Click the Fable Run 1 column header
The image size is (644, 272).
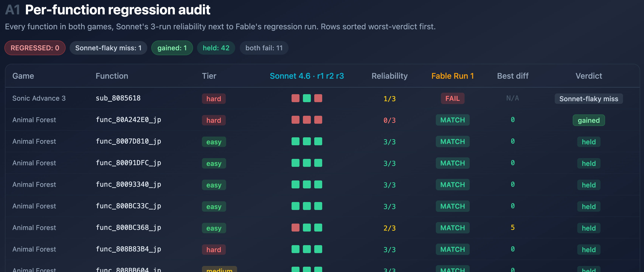[452, 76]
